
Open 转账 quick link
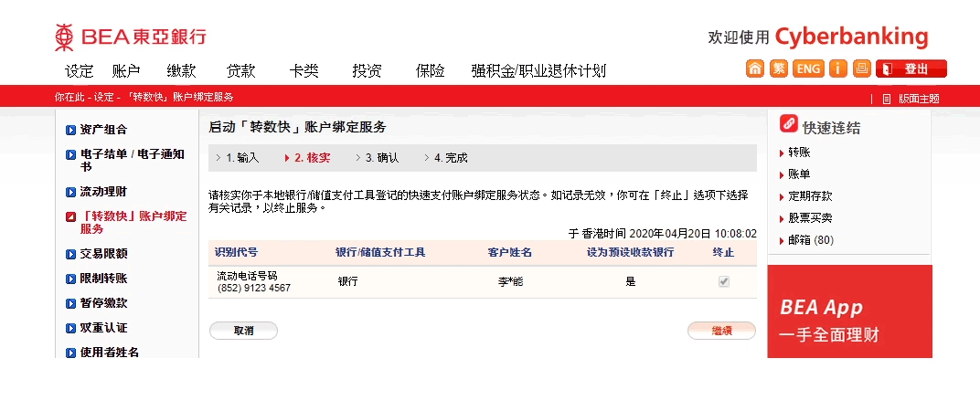click(799, 153)
